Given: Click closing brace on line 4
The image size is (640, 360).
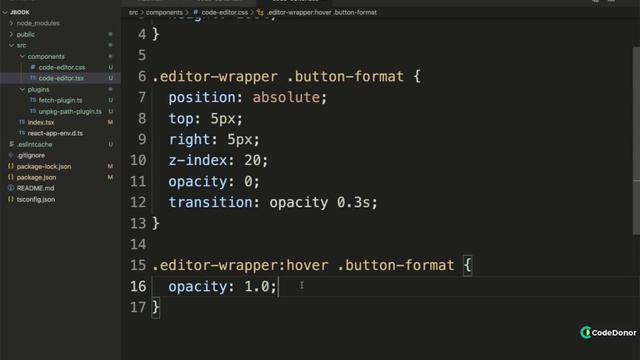Looking at the screenshot, I should [156, 34].
